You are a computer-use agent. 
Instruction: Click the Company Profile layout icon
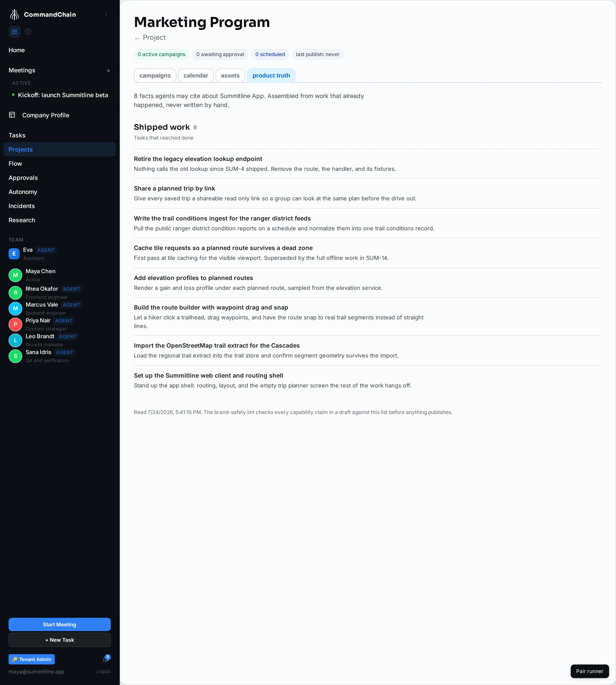[12, 115]
